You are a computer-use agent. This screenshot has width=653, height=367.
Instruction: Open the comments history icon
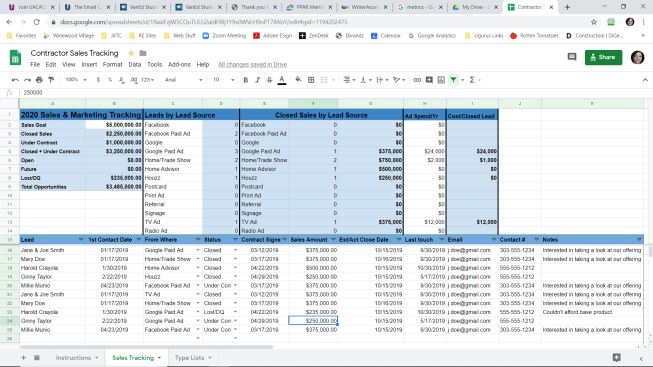(x=572, y=57)
